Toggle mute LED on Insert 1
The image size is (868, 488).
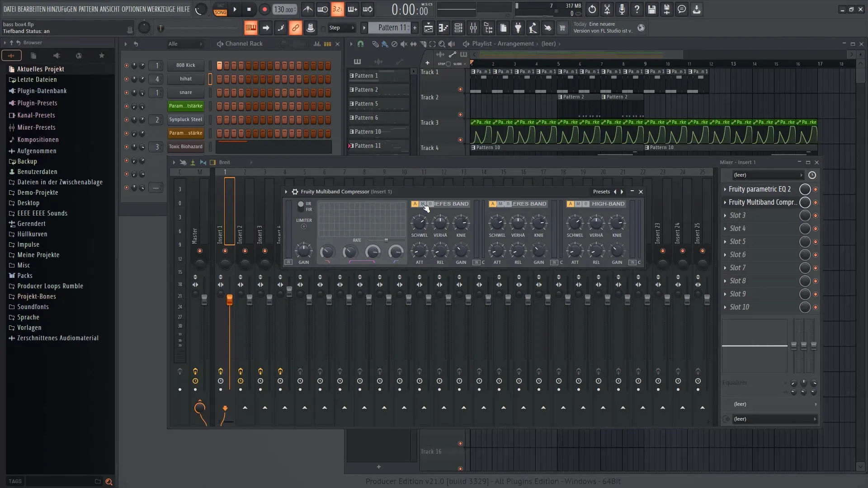click(225, 251)
